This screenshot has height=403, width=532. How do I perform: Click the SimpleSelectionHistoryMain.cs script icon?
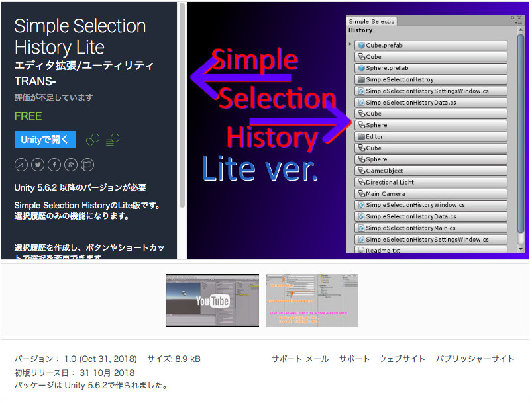point(361,228)
